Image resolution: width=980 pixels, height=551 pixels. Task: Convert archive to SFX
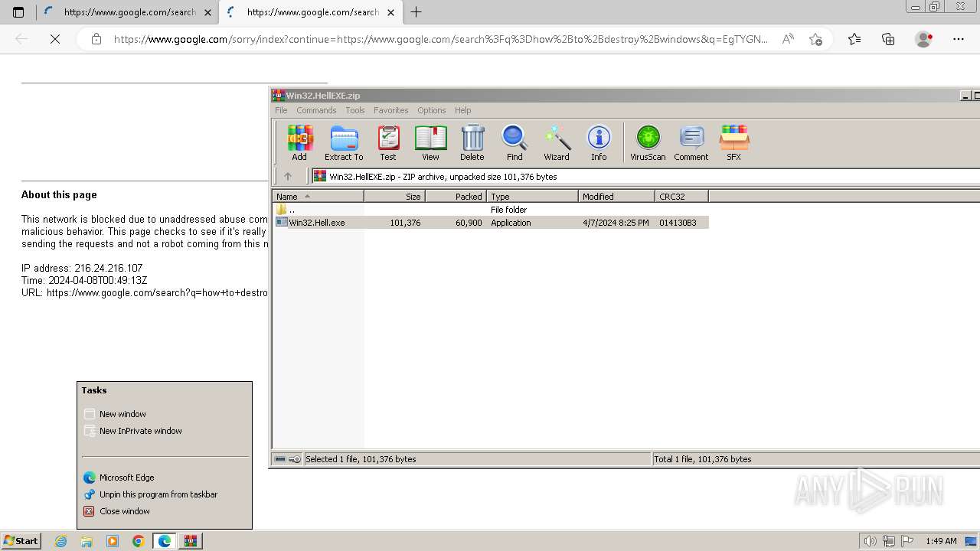733,143
